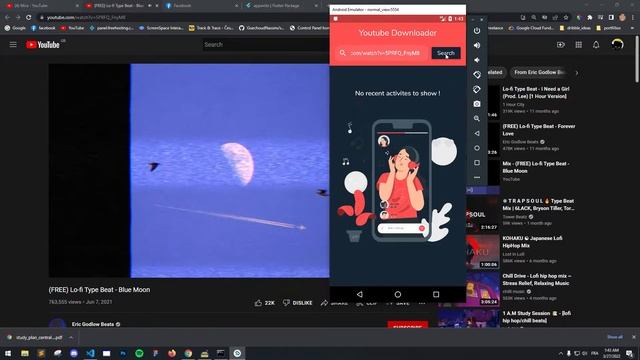Expand study_plan_central pdf download options arrow
The height and width of the screenshot is (360, 640).
point(71,338)
